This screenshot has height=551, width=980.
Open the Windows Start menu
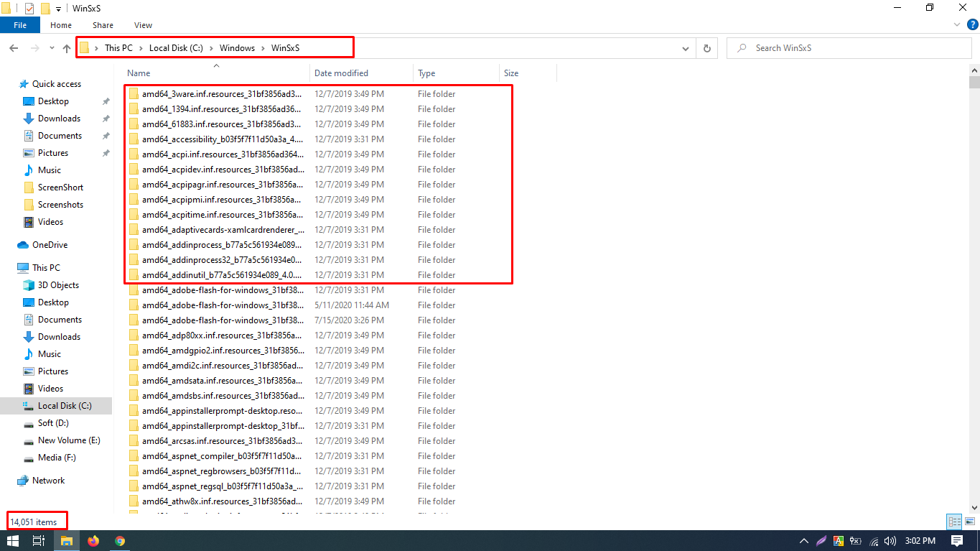pos(13,541)
